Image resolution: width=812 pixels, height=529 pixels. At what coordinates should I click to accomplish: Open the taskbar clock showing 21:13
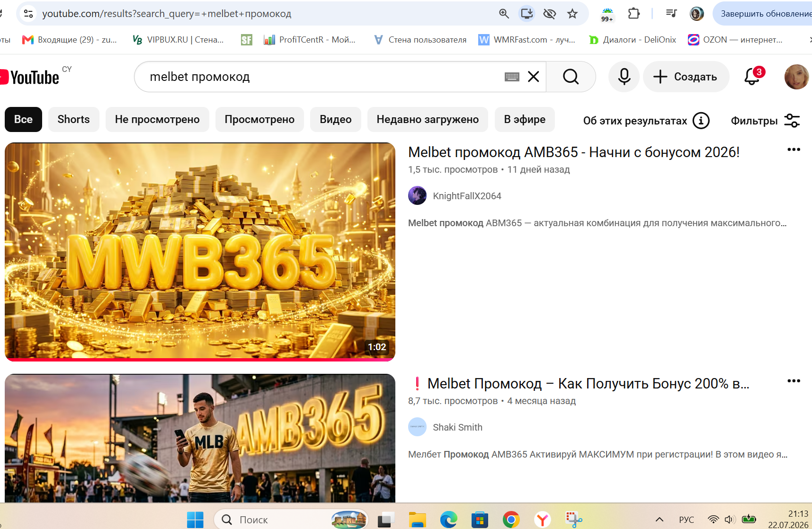tap(788, 519)
